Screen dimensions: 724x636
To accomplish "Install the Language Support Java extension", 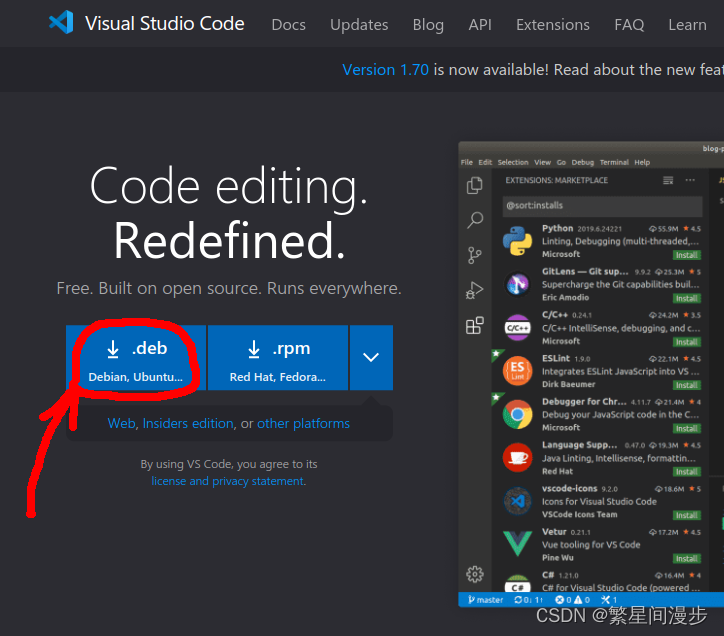I will 687,472.
